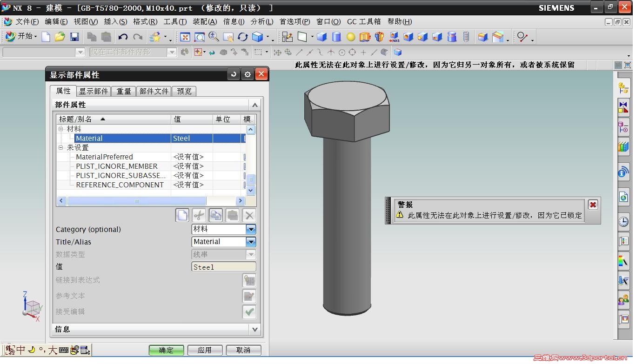Viewport: 636px width, 364px height.
Task: Click the Cylinder feature tool
Action: (336, 37)
